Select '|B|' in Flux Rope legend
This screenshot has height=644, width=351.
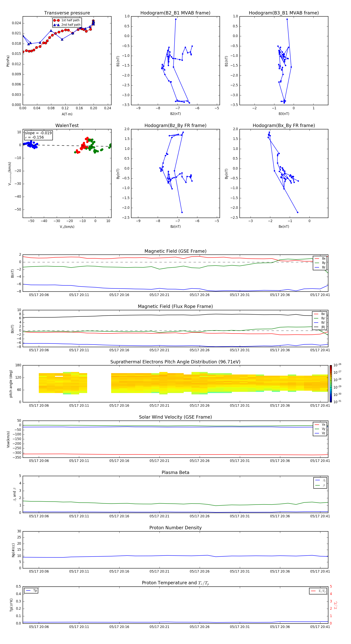click(320, 327)
